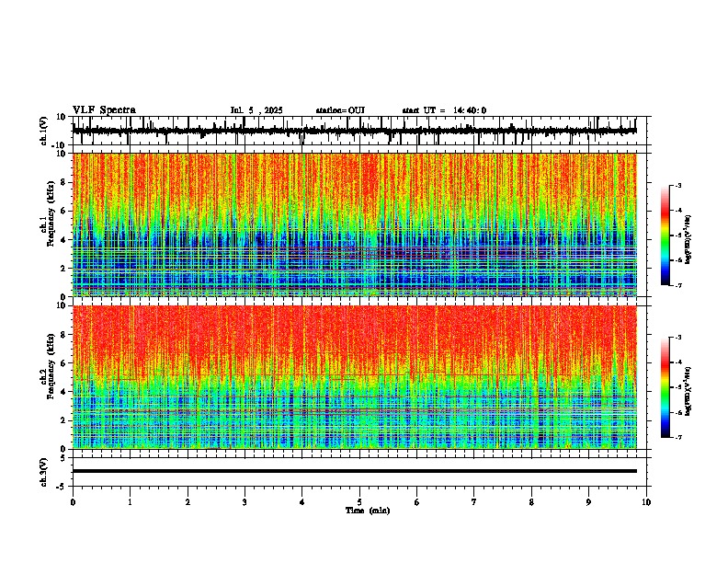Click the ch.1 spectrogram color scale bar

(665, 236)
